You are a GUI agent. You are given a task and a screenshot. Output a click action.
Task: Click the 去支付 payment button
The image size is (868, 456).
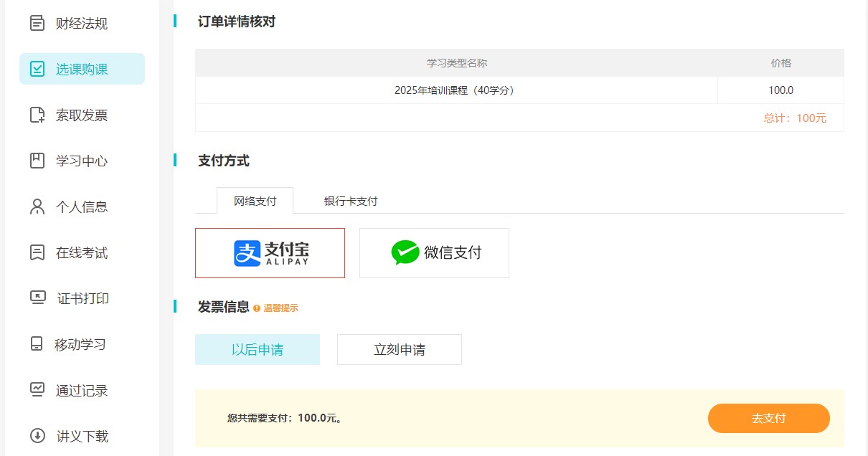point(768,418)
